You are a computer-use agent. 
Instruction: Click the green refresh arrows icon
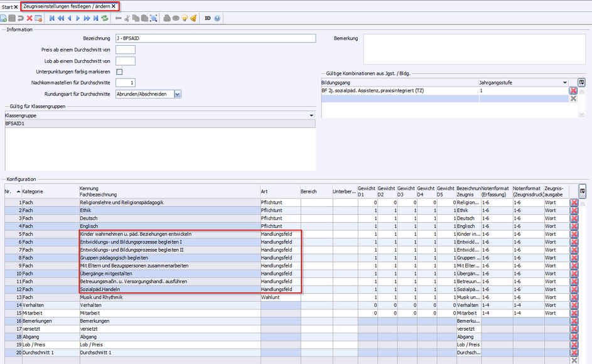tap(104, 18)
